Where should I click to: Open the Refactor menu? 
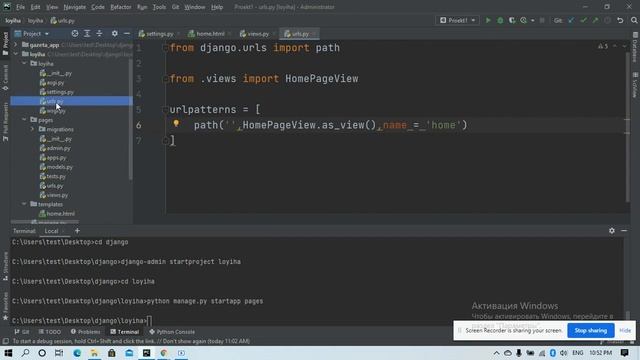121,7
